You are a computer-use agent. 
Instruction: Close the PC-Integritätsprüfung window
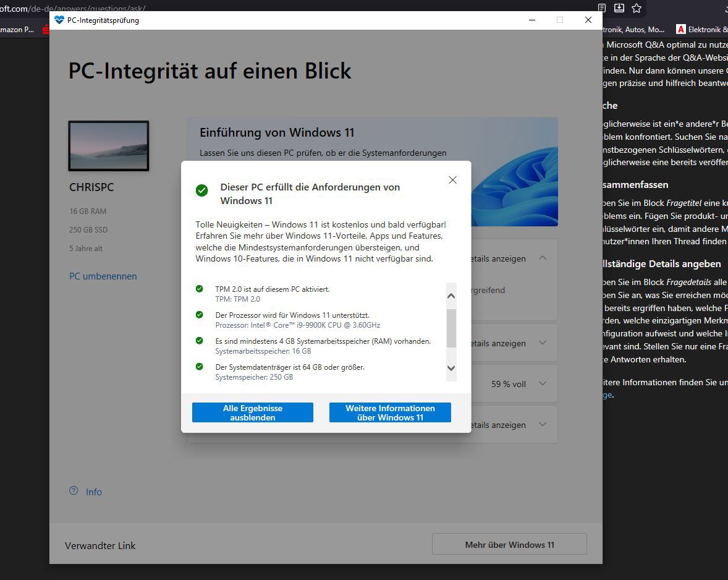588,20
